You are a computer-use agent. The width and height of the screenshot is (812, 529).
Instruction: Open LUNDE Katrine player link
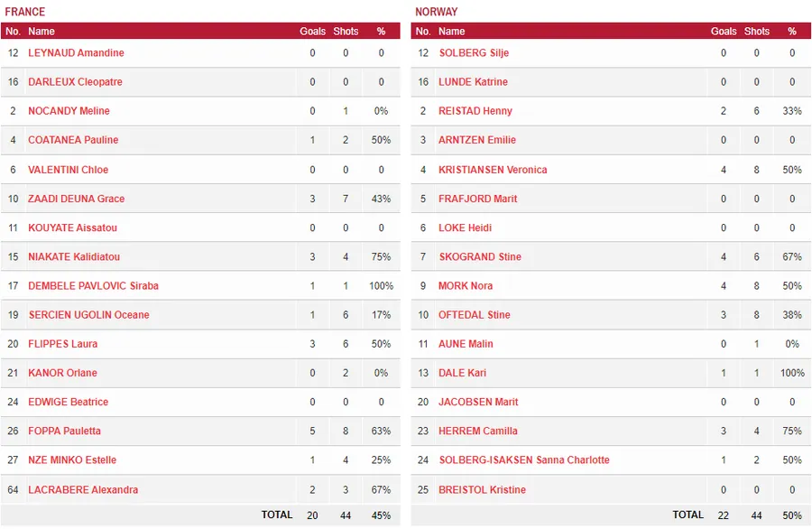pos(473,82)
